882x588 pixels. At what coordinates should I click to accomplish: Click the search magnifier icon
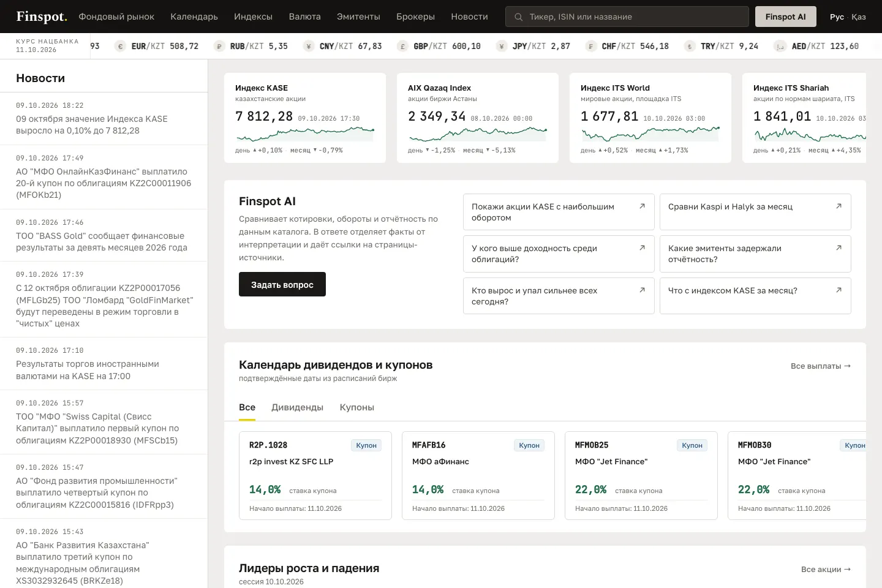518,17
